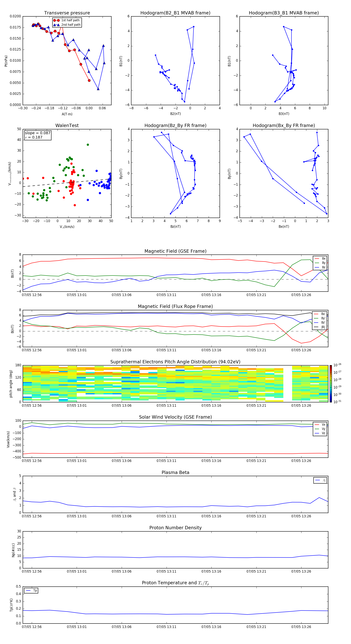This screenshot has width=351, height=644.
Task: Click the 'B2(nT)' x-axis label
Action: (x=175, y=114)
